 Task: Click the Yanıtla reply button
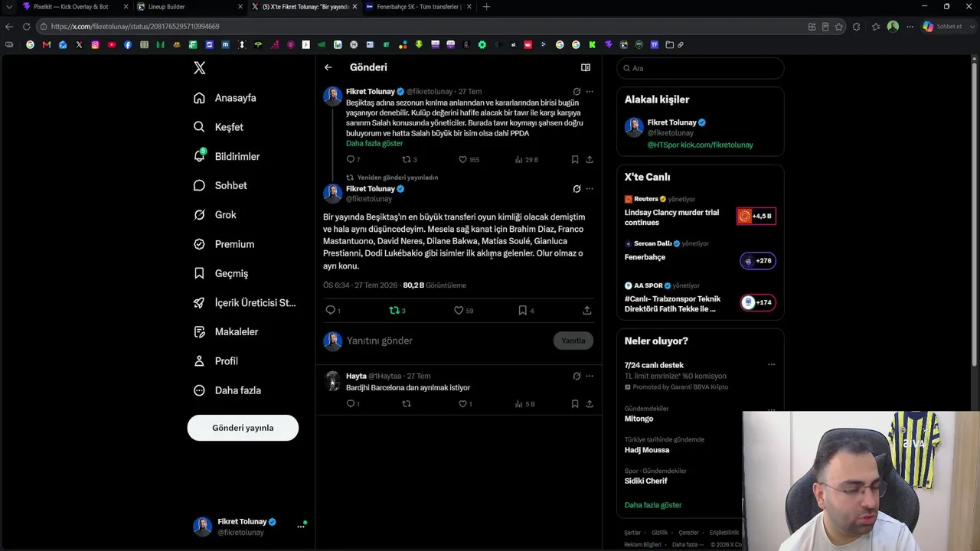[573, 341]
